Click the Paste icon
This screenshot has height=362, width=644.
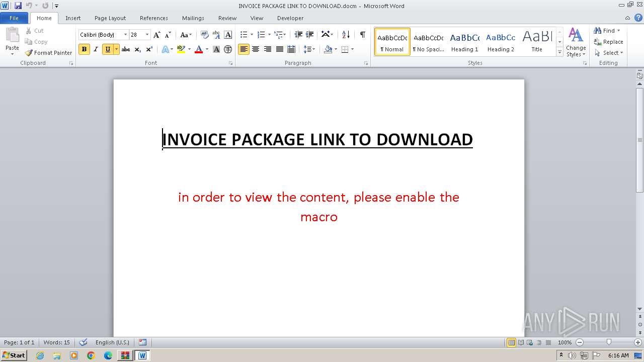click(12, 36)
